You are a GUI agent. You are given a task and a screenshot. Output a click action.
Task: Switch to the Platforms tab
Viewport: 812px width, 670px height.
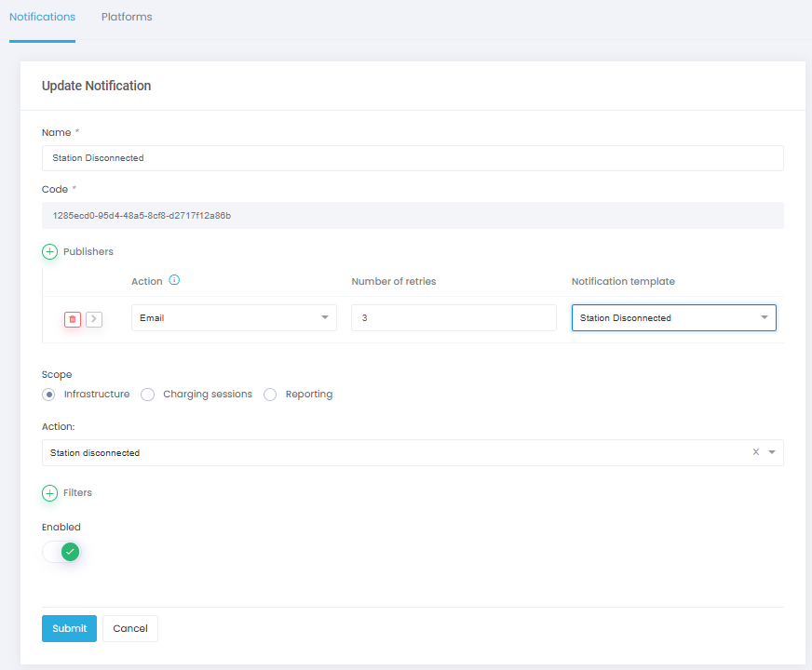127,17
